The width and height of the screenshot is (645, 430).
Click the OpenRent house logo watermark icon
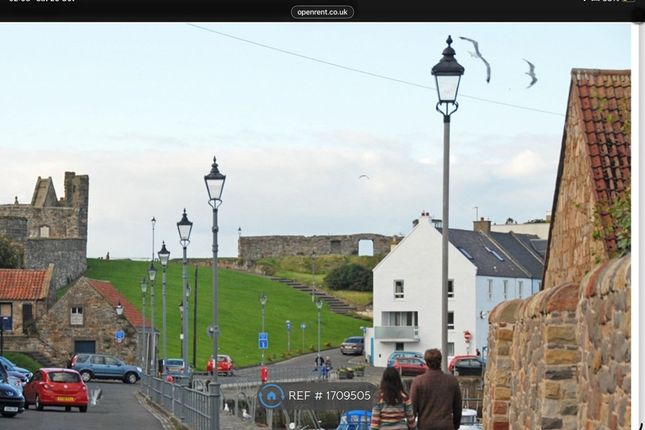click(271, 396)
